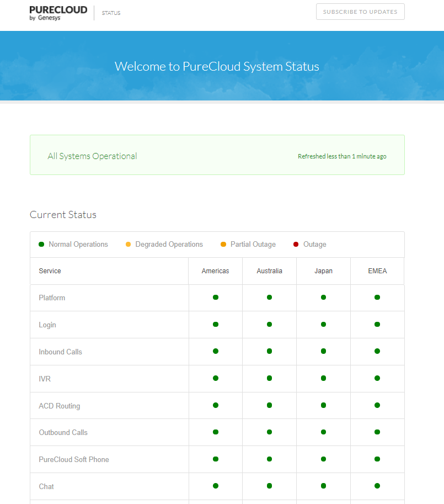Click the ACD Routing service label
This screenshot has width=444, height=504.
(x=60, y=406)
